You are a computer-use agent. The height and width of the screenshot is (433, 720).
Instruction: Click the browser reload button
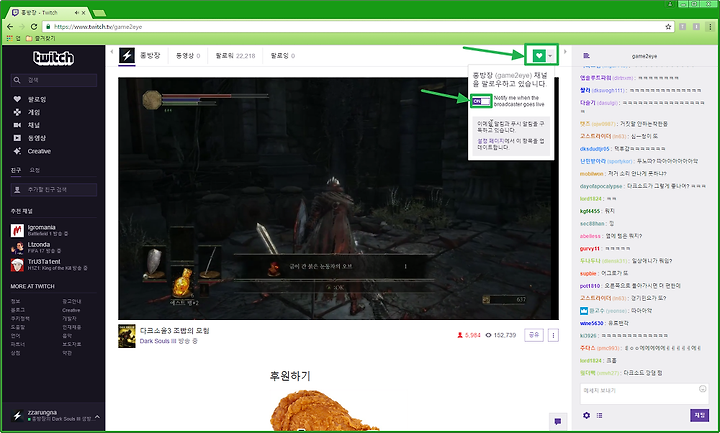34,27
